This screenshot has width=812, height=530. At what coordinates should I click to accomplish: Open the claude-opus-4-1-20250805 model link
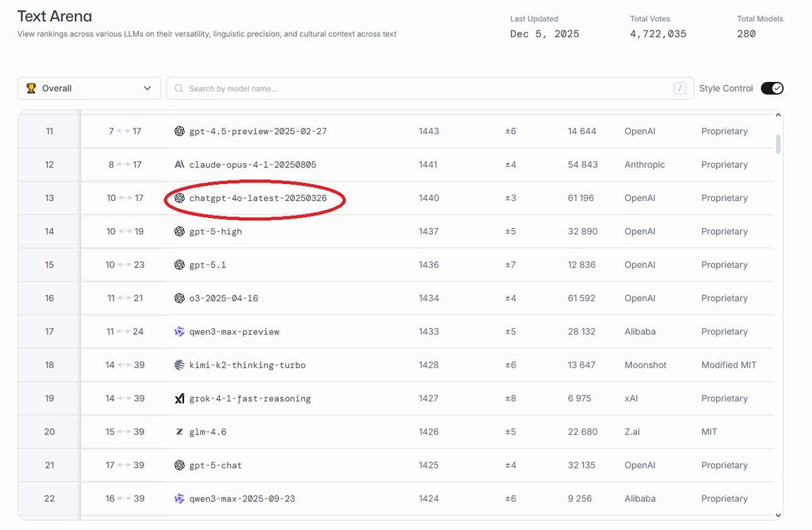253,164
